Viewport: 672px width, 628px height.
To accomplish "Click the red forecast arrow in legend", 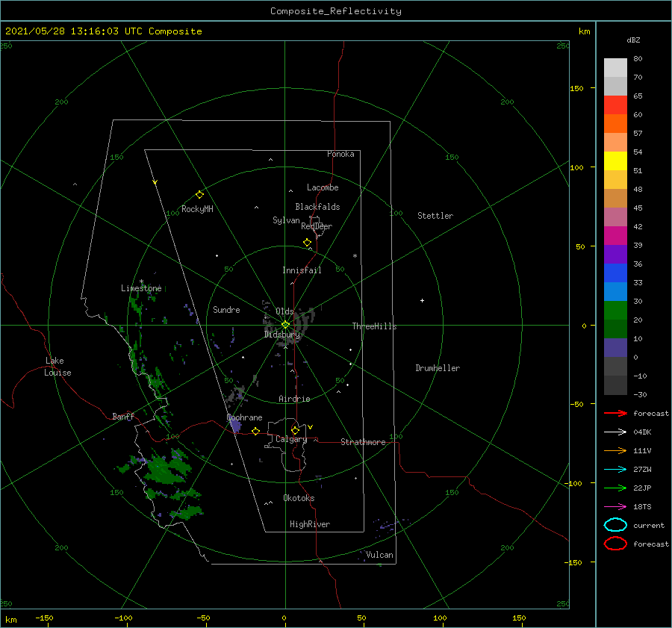I will [x=615, y=413].
